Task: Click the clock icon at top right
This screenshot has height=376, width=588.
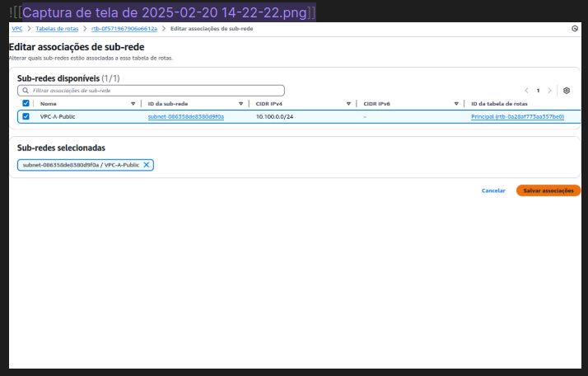Action: pos(575,29)
